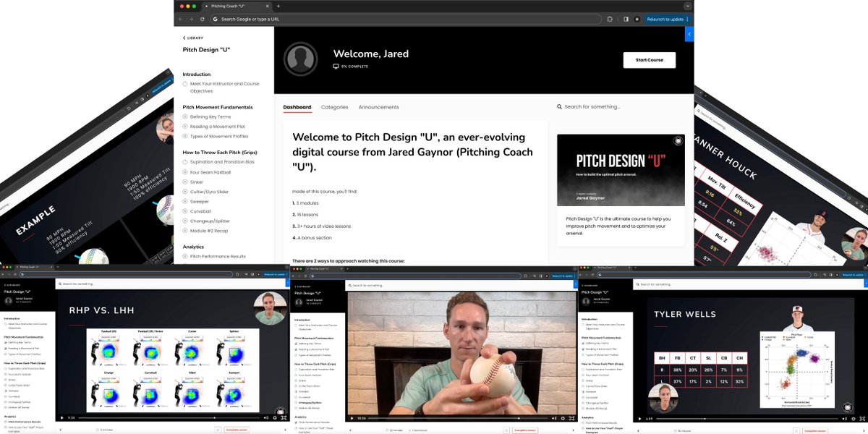The image size is (868, 434).
Task: Click Jared's profile avatar in welcome banner
Action: point(300,59)
